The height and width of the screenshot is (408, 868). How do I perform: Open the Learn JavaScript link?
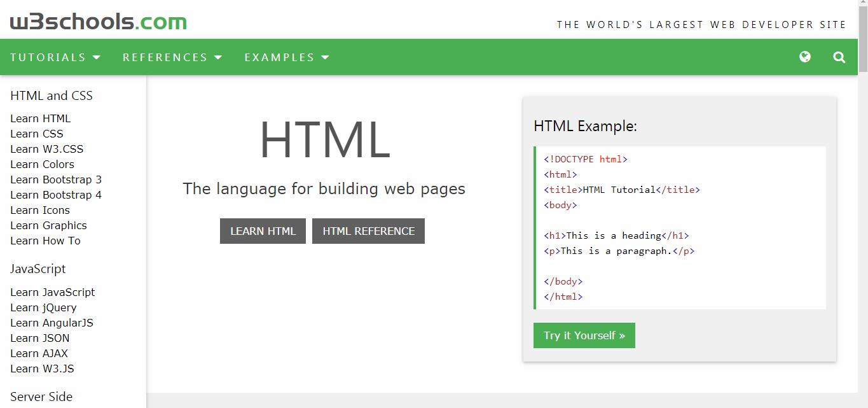tap(53, 292)
